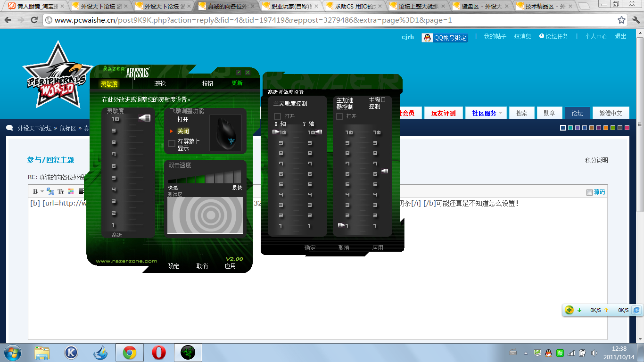Open the file explorer from the taskbar
The image size is (644, 362).
42,353
